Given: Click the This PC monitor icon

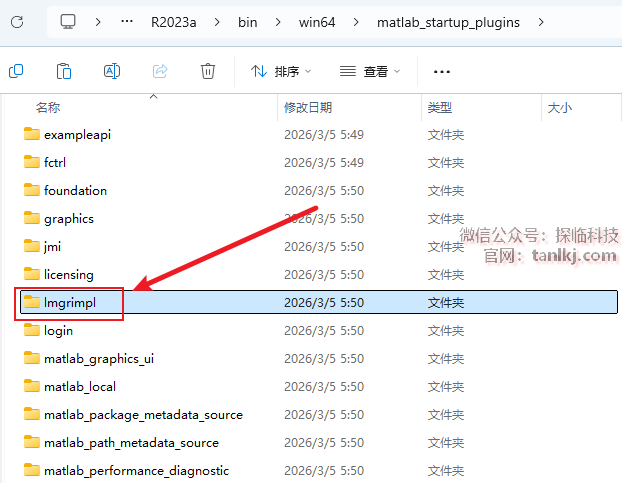Looking at the screenshot, I should point(68,21).
